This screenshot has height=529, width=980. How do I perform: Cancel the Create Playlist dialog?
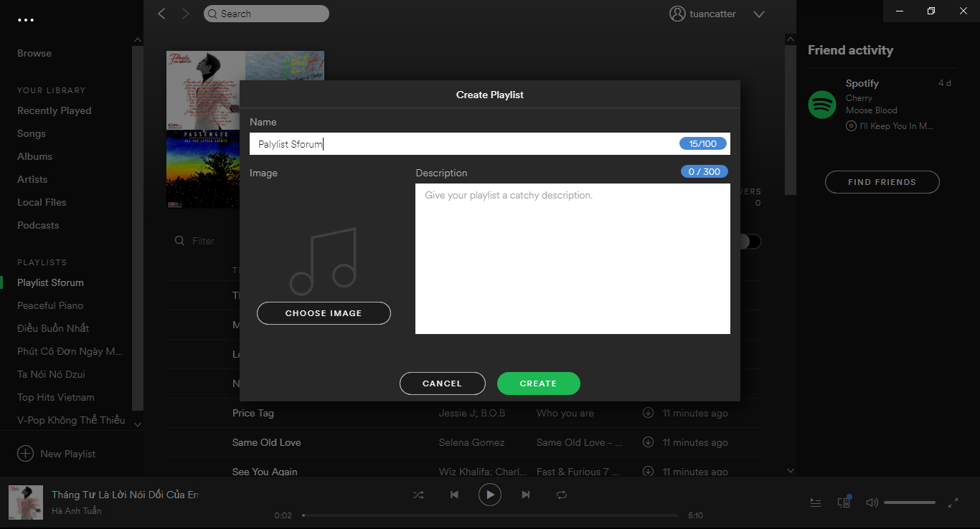[443, 383]
